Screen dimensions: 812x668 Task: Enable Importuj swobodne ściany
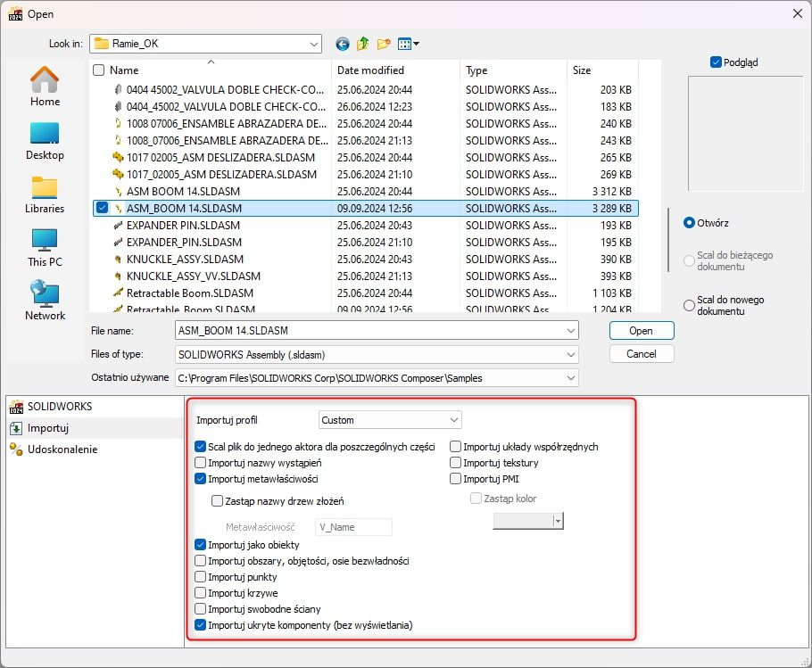[201, 608]
